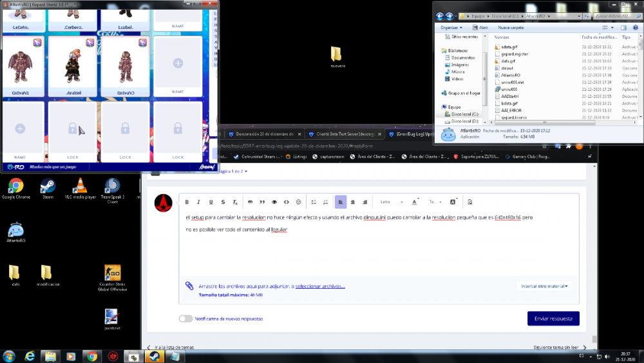Click the empty plus character slot in bottom row

[x=20, y=129]
